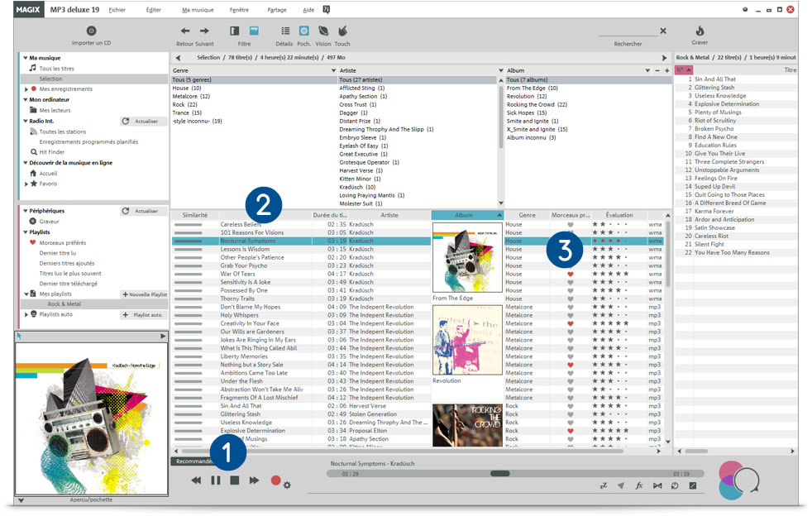
Task: Select the blue top filter panel icon
Action: point(254,31)
